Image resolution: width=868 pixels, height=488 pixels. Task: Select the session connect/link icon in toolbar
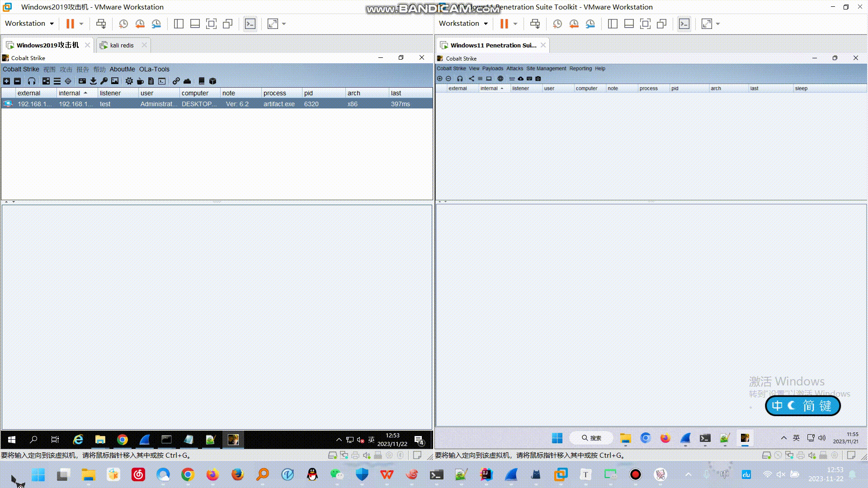click(x=176, y=81)
